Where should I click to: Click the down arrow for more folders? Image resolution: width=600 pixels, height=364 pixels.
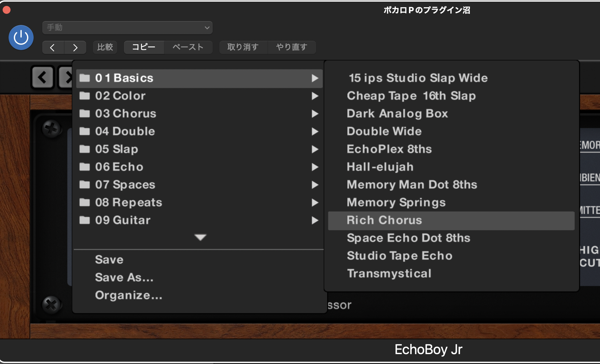coord(200,237)
